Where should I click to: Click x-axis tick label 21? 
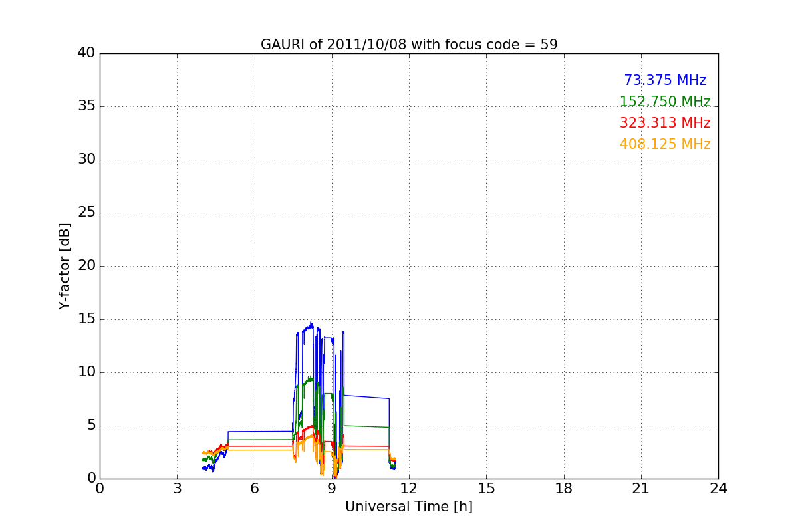tap(641, 489)
